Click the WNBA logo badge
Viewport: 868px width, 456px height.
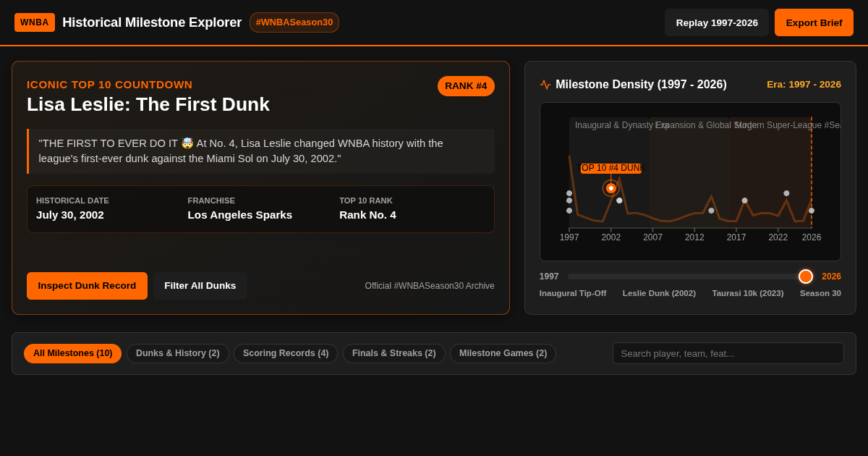click(35, 22)
